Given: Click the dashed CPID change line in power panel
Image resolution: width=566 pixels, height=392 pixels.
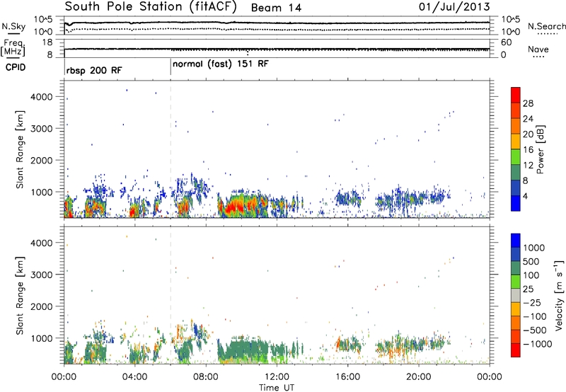Looking at the screenshot, I should coord(171,149).
